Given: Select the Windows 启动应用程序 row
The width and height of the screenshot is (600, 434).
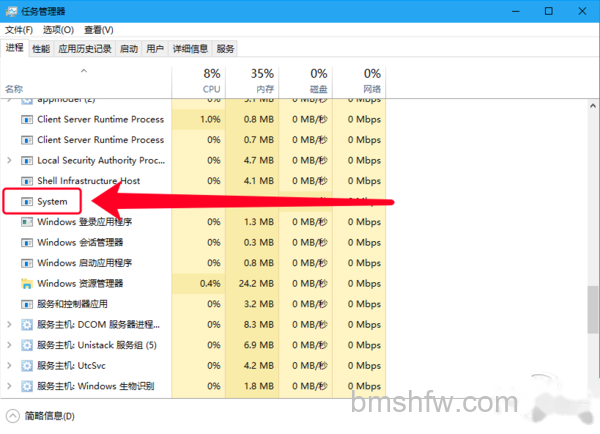Looking at the screenshot, I should point(193,263).
